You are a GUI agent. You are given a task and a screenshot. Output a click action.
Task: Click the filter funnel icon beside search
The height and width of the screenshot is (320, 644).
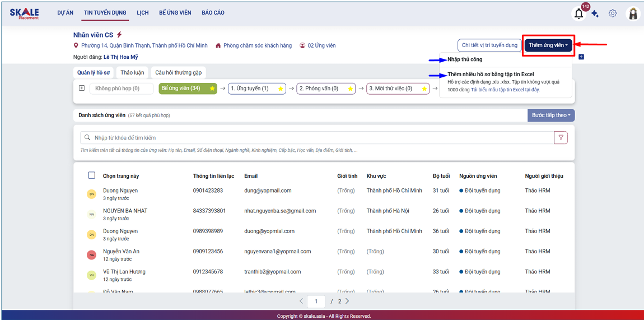(561, 138)
